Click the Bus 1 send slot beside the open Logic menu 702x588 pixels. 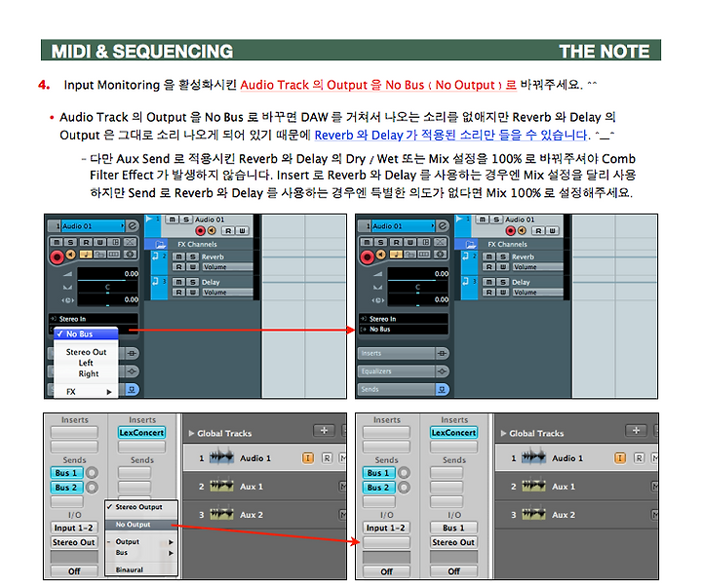(x=66, y=473)
